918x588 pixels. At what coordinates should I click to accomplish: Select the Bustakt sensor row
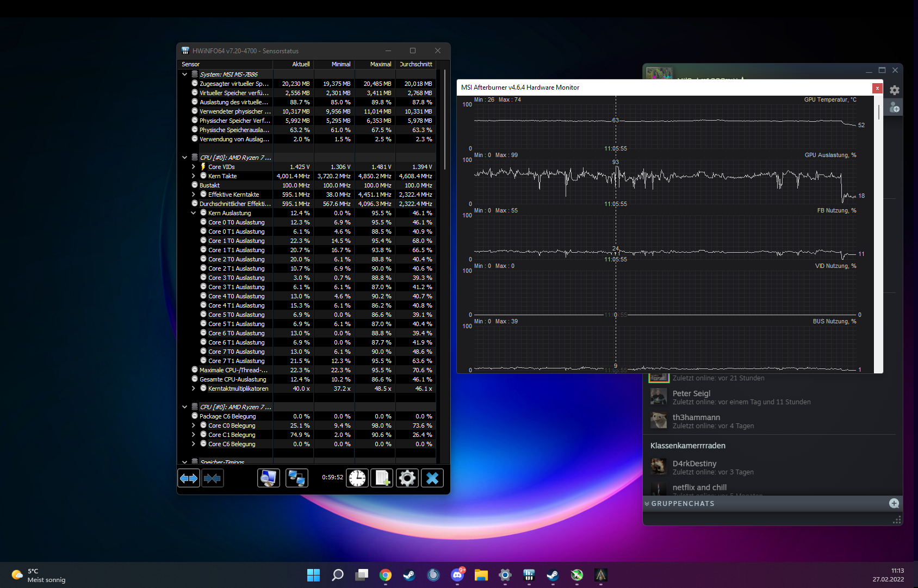coord(307,185)
